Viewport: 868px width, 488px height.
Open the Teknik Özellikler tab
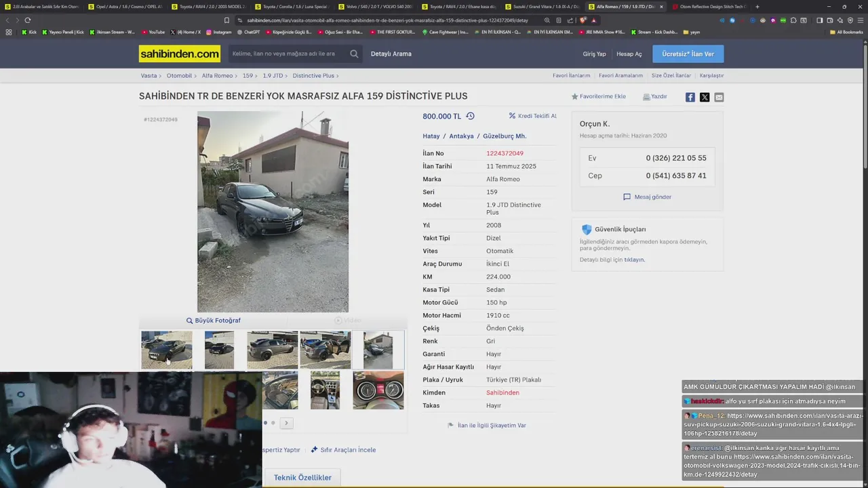click(302, 477)
